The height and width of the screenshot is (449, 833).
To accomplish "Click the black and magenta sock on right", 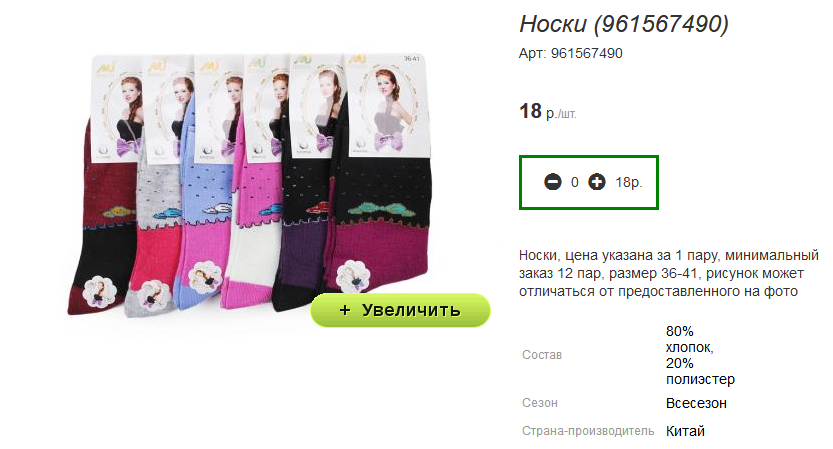I will tap(380, 223).
